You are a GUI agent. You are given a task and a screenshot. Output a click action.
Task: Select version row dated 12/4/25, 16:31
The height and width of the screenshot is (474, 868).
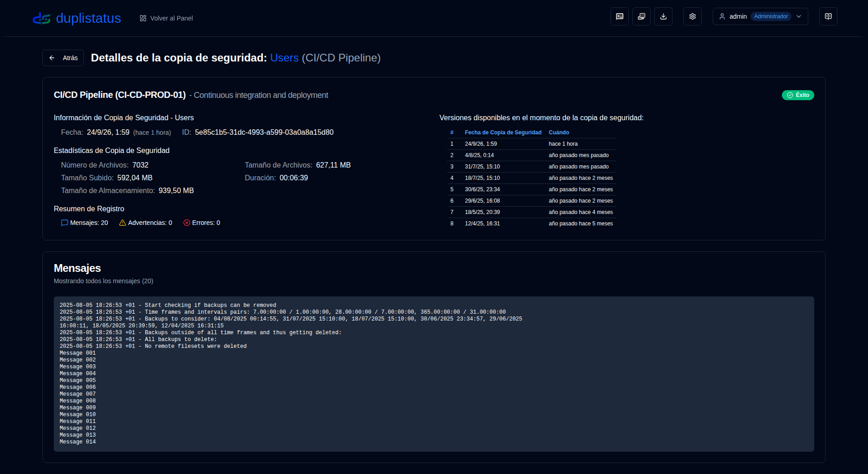click(531, 224)
